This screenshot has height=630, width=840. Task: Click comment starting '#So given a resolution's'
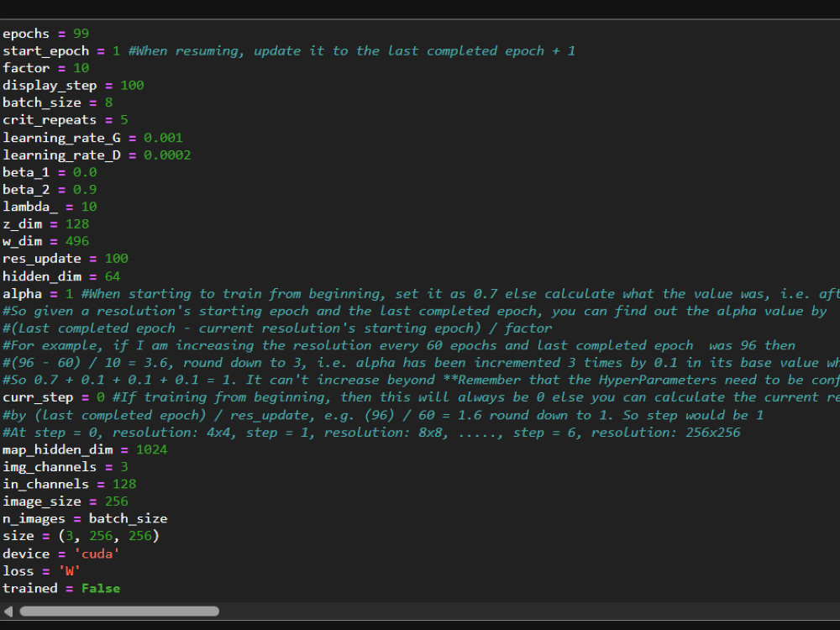[415, 311]
